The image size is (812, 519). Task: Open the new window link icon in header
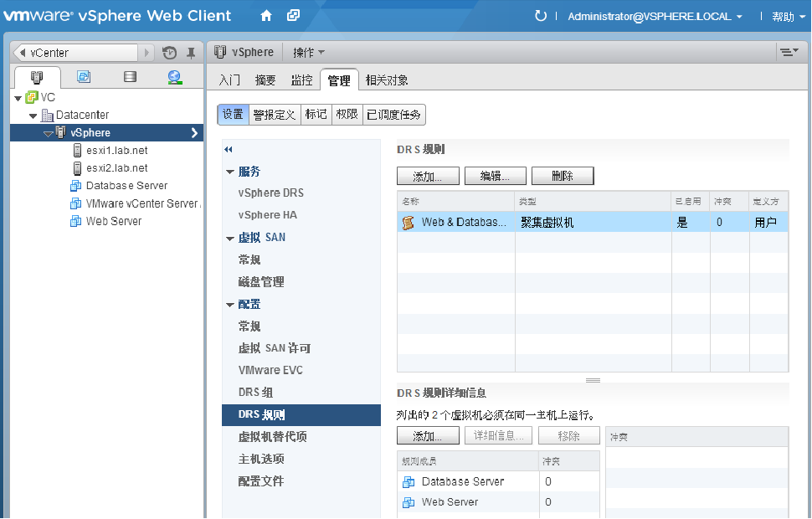pos(293,16)
